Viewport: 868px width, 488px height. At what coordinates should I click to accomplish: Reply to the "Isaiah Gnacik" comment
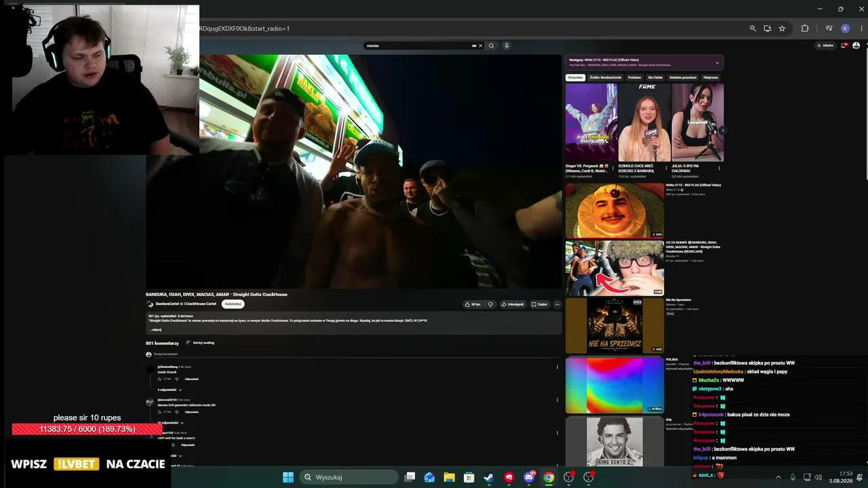pos(191,379)
